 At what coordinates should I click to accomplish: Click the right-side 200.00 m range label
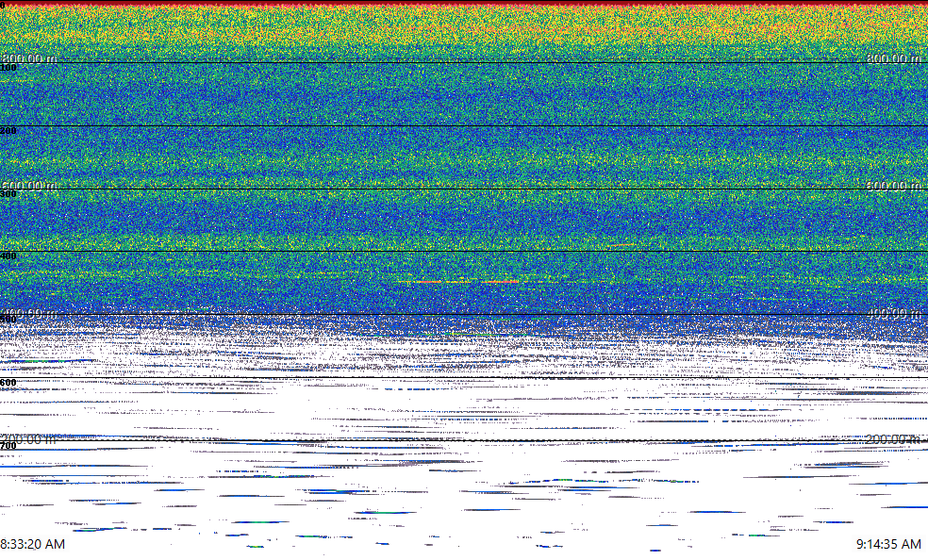[894, 439]
